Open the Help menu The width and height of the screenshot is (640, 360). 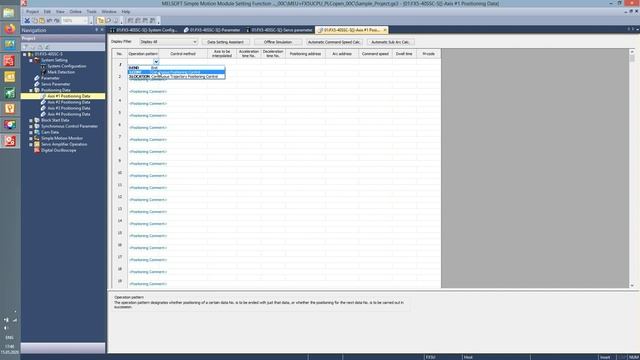point(126,12)
